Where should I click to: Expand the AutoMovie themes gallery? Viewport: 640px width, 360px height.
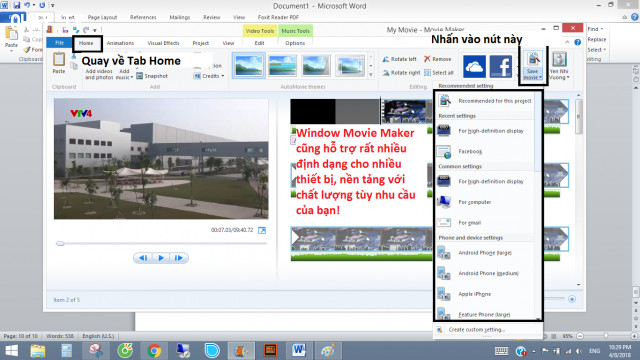[371, 75]
